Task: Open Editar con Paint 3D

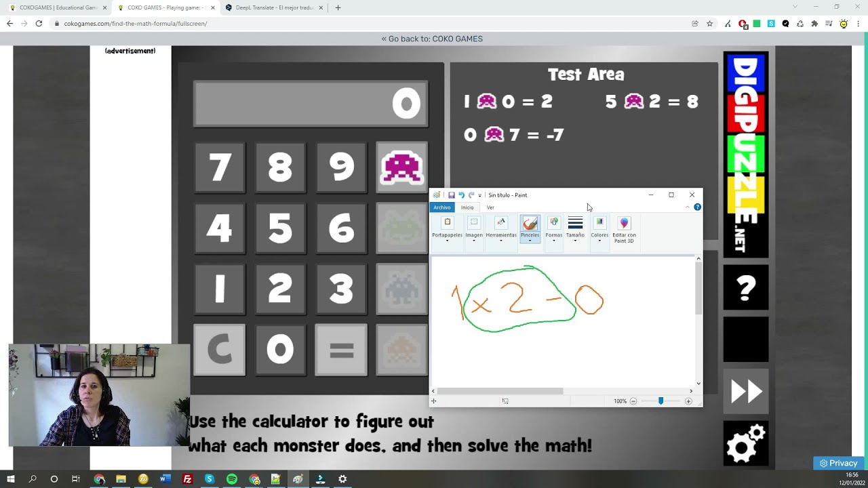Action: coord(624,230)
